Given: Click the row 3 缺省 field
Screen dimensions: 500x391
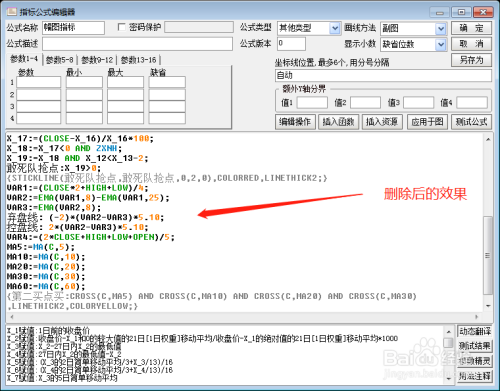Looking at the screenshot, I should point(167,107).
